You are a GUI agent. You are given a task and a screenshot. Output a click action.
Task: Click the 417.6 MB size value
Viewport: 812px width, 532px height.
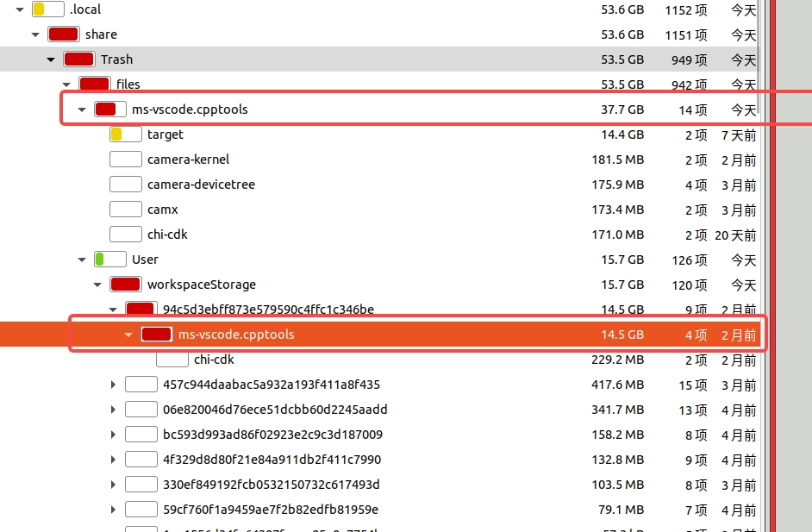click(617, 385)
